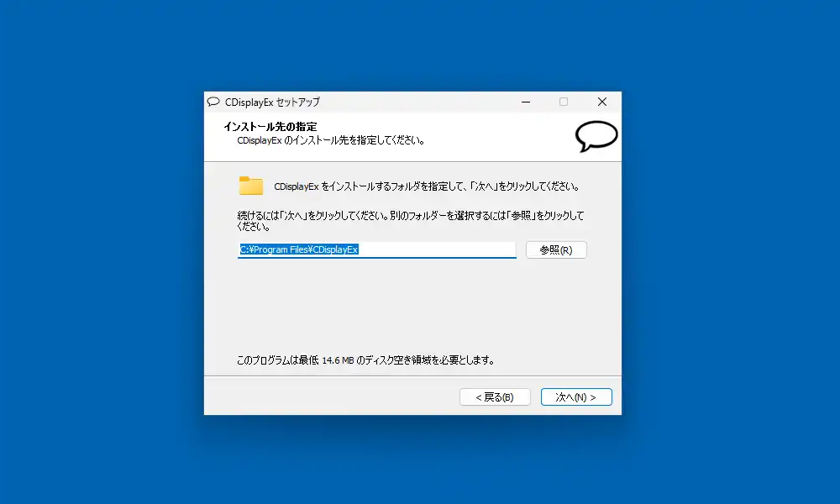Click the subheading under インストール先の指定

(331, 140)
